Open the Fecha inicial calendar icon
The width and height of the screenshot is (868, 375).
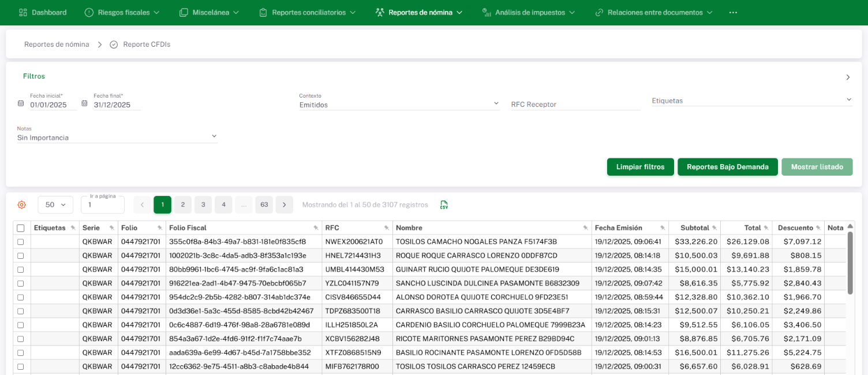[x=21, y=104]
